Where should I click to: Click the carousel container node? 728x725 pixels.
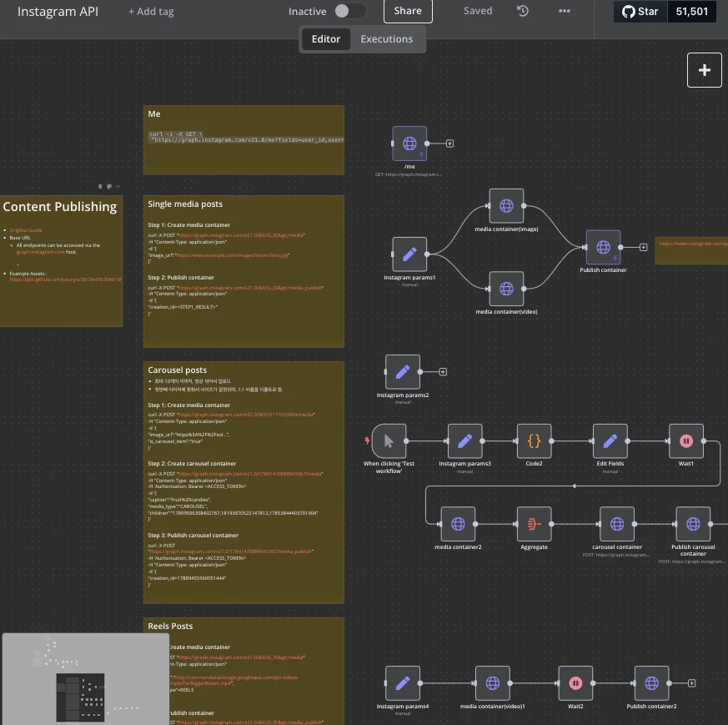[617, 524]
